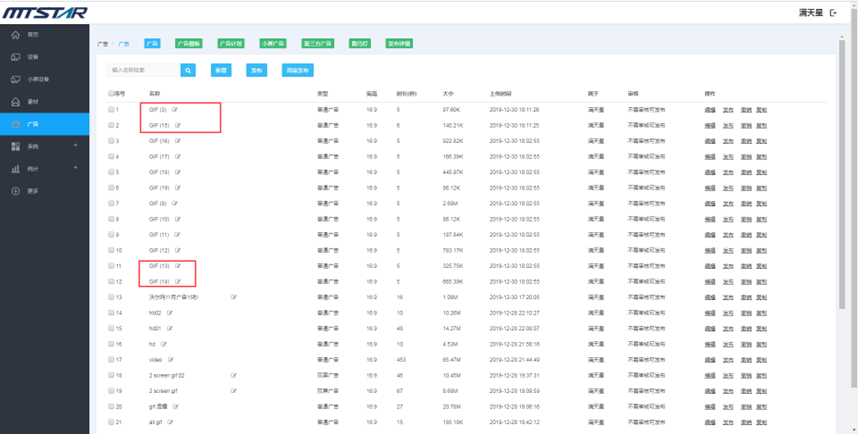The width and height of the screenshot is (858, 434).
Task: Click the magnifier search button
Action: pyautogui.click(x=188, y=70)
